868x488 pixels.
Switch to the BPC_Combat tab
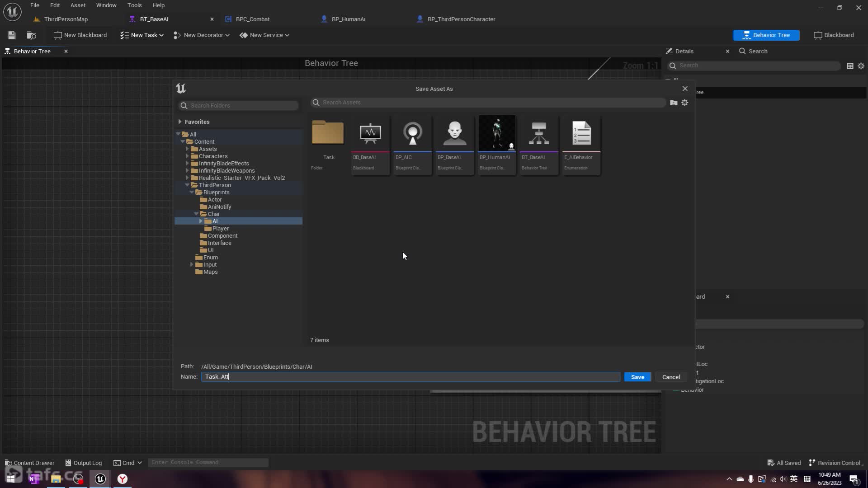(252, 19)
